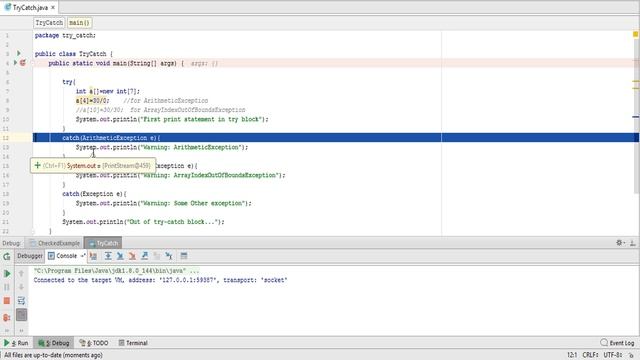Image resolution: width=640 pixels, height=360 pixels.
Task: Stop the debug session red square
Action: click(7, 301)
